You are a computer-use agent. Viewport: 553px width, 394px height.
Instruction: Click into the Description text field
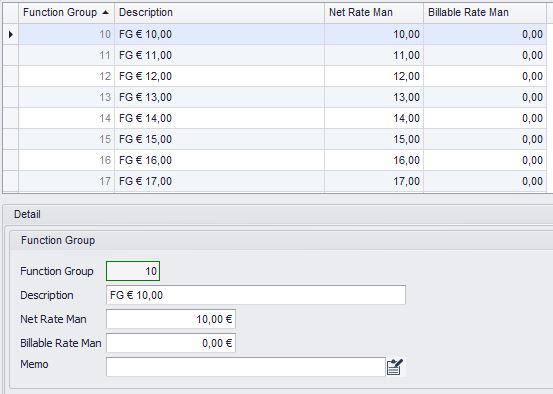pyautogui.click(x=256, y=295)
